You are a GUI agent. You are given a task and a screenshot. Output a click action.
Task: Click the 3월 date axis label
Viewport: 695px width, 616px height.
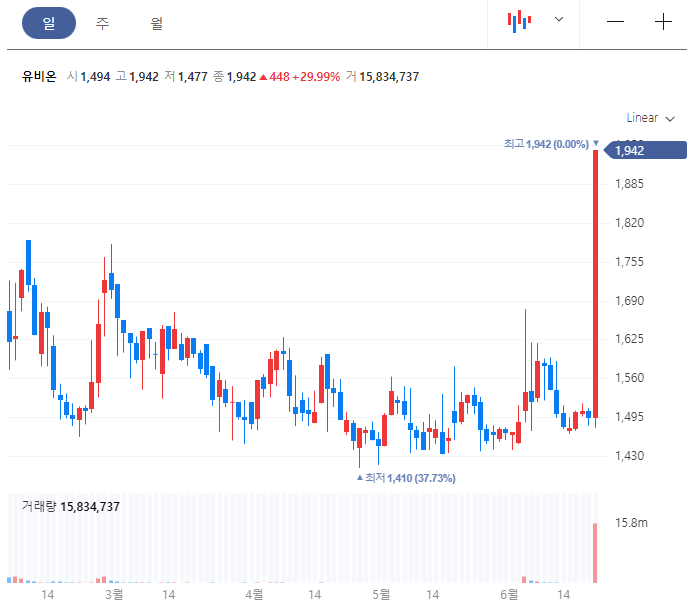pos(114,594)
